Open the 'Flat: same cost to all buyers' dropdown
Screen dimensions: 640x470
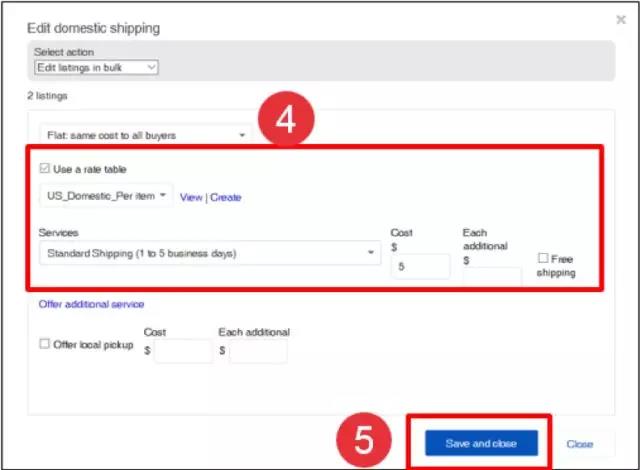pos(146,135)
